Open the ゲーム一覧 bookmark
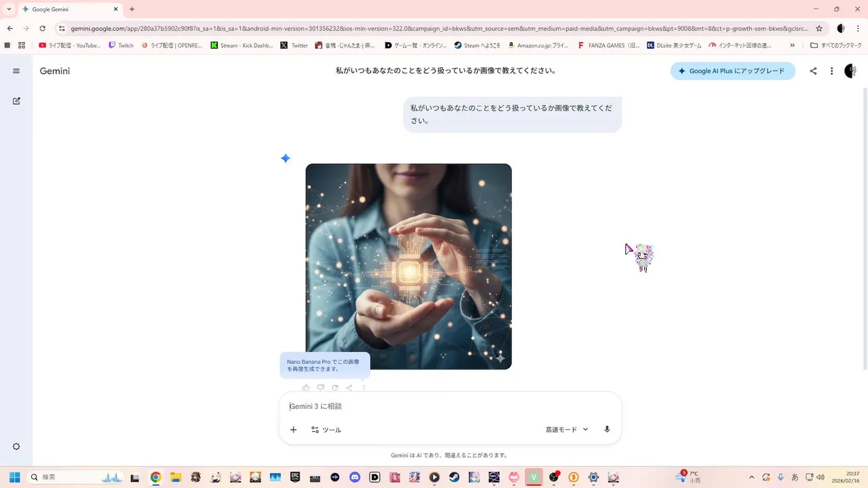 point(416,45)
